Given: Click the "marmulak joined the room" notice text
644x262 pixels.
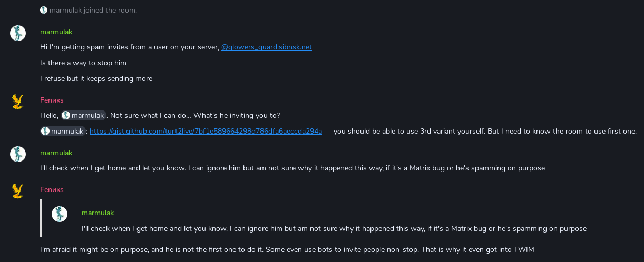Looking at the screenshot, I should tap(93, 10).
